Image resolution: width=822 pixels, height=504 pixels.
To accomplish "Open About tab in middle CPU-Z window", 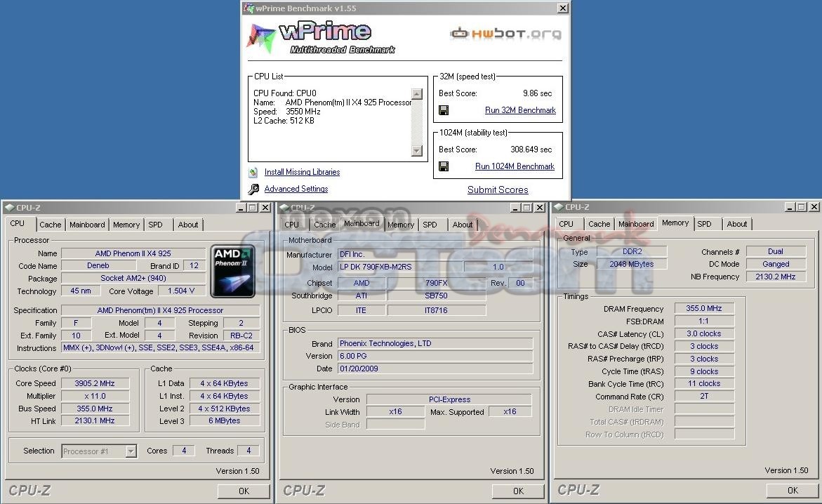I will (463, 225).
